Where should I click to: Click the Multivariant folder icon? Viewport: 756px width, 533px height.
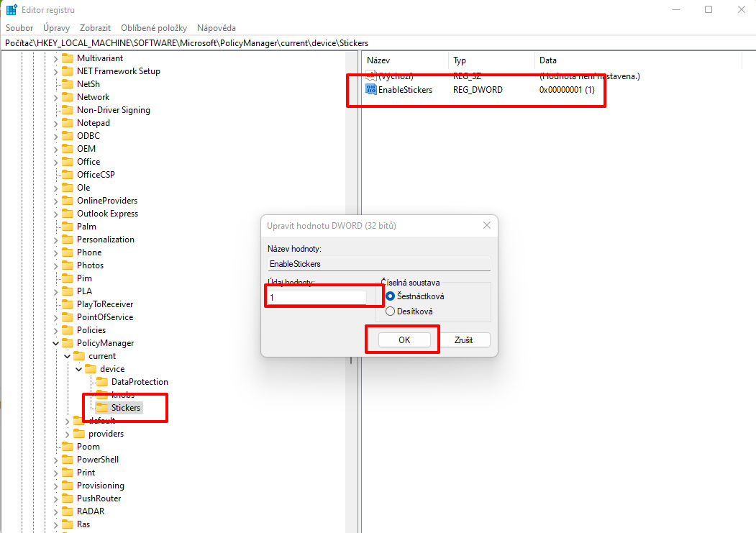pyautogui.click(x=68, y=58)
